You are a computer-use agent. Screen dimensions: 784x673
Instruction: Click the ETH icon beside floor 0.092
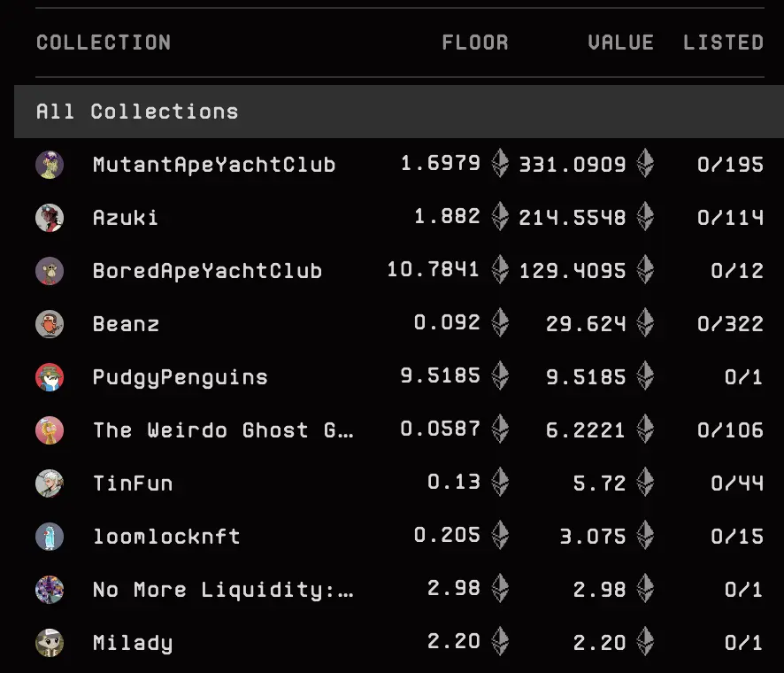pyautogui.click(x=500, y=322)
